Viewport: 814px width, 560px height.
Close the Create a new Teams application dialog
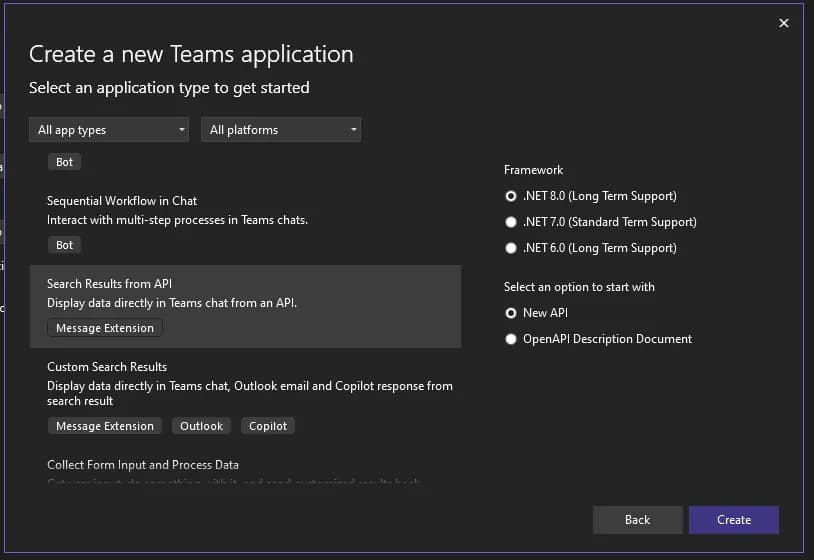click(783, 23)
